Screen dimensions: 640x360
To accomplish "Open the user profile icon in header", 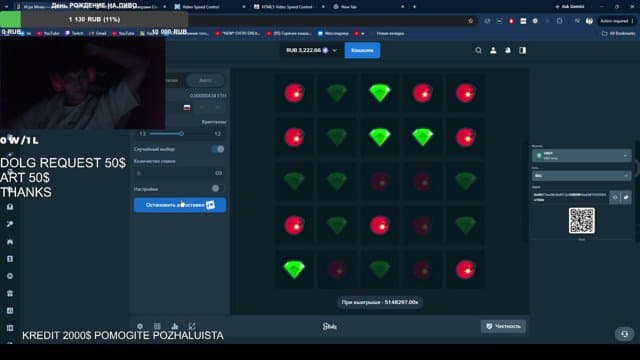I will (x=493, y=50).
